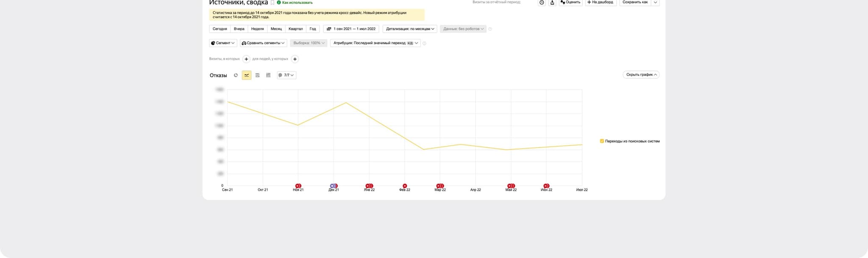The width and height of the screenshot is (868, 258).
Task: Expand 'Детализация: по месяцам' dropdown
Action: (410, 29)
